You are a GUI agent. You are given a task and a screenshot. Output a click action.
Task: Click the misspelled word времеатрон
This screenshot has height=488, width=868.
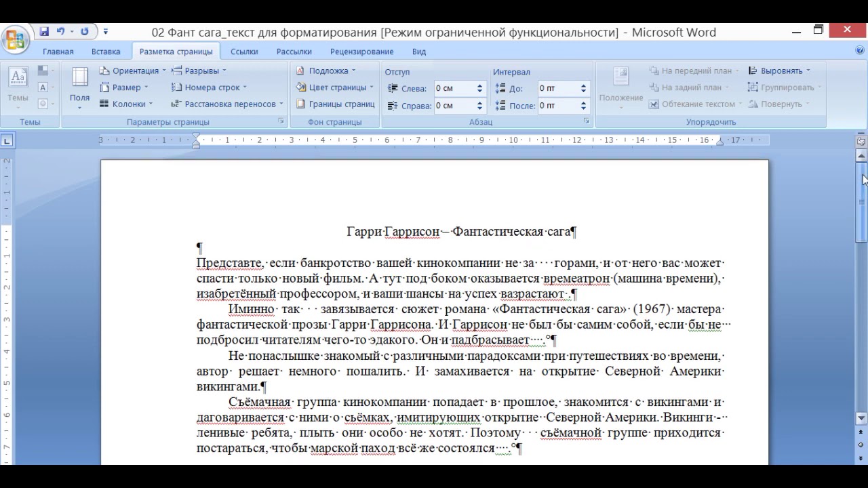(x=576, y=279)
